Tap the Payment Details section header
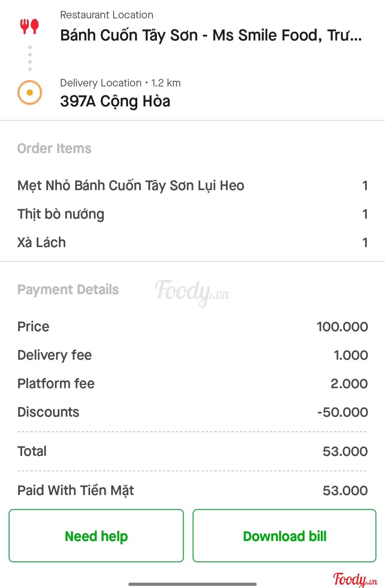385x588 pixels. click(x=68, y=290)
